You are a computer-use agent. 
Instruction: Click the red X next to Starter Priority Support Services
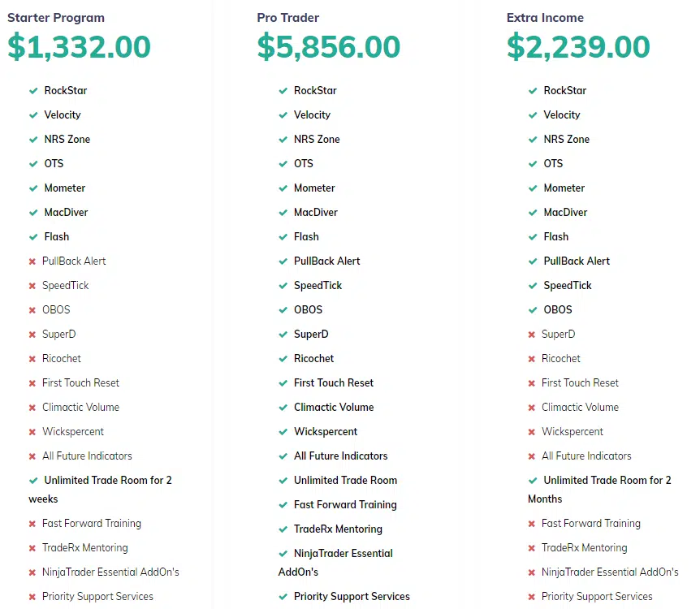pyautogui.click(x=32, y=597)
